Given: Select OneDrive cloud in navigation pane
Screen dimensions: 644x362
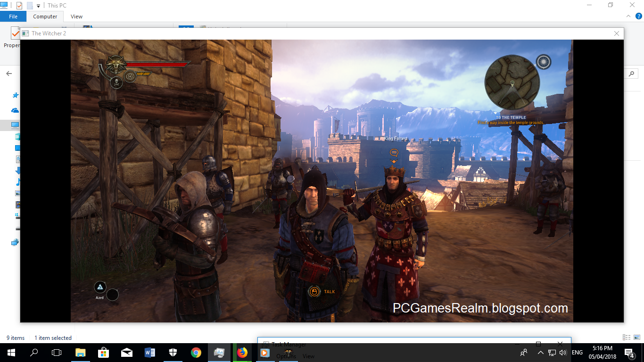Looking at the screenshot, I should [16, 110].
